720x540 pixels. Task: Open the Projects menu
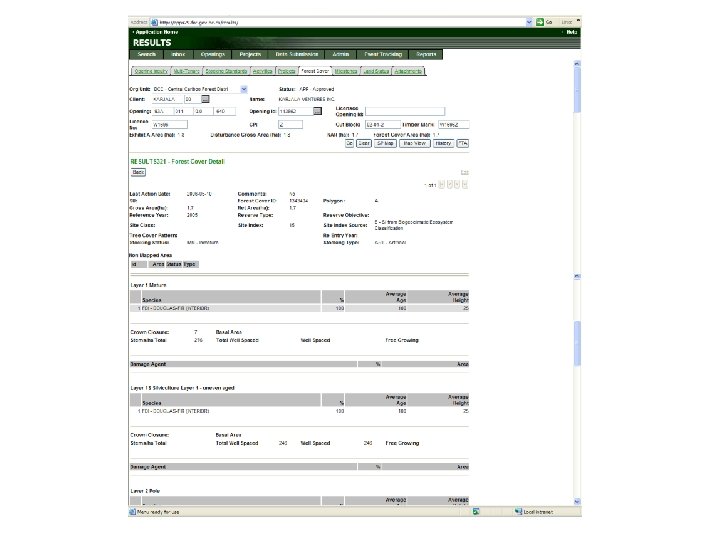(250, 54)
